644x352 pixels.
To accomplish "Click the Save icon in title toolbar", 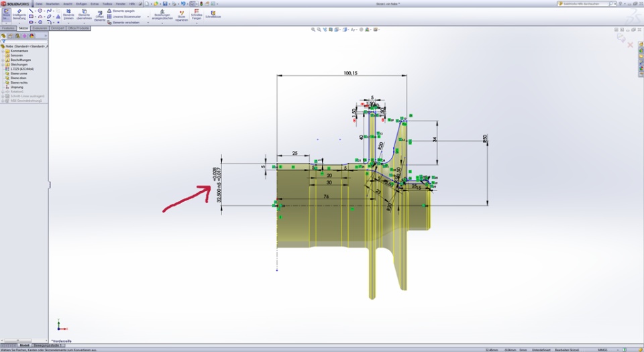I will (x=165, y=4).
